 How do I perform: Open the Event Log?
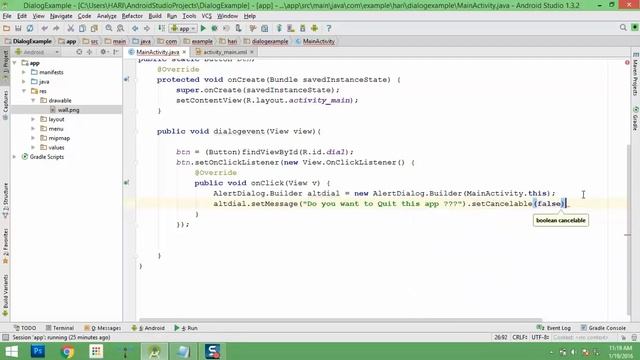[x=554, y=328]
